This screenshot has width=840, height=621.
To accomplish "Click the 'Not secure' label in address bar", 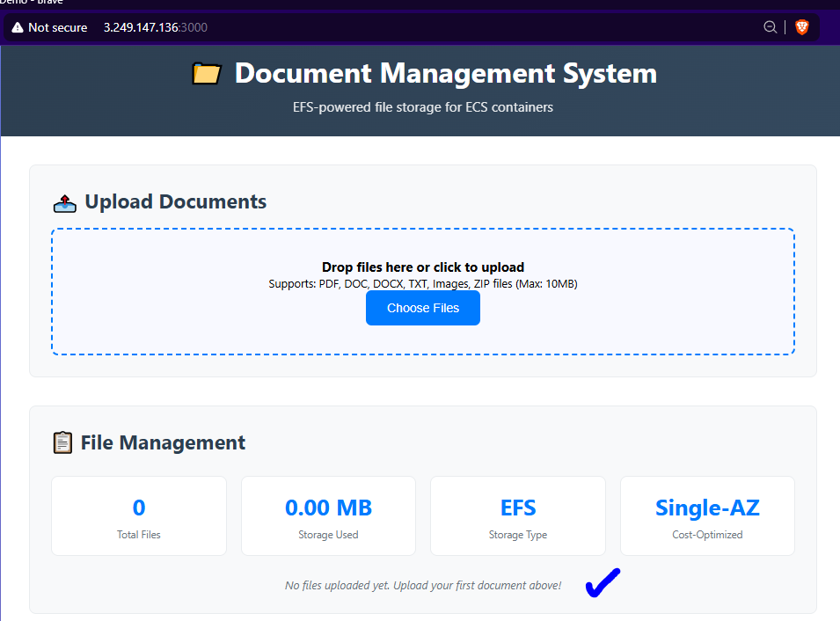I will pyautogui.click(x=57, y=27).
